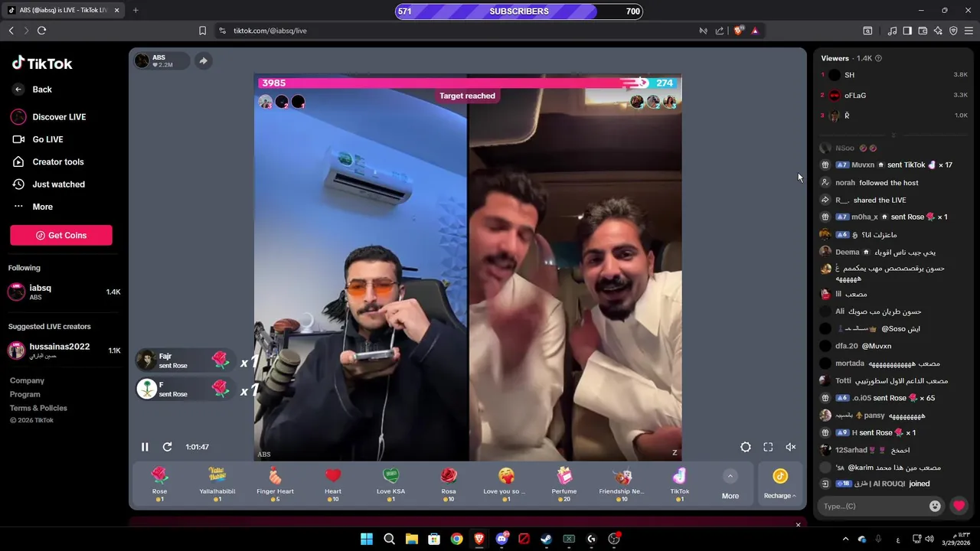Open Steam from taskbar
This screenshot has width=980, height=551.
point(546,539)
